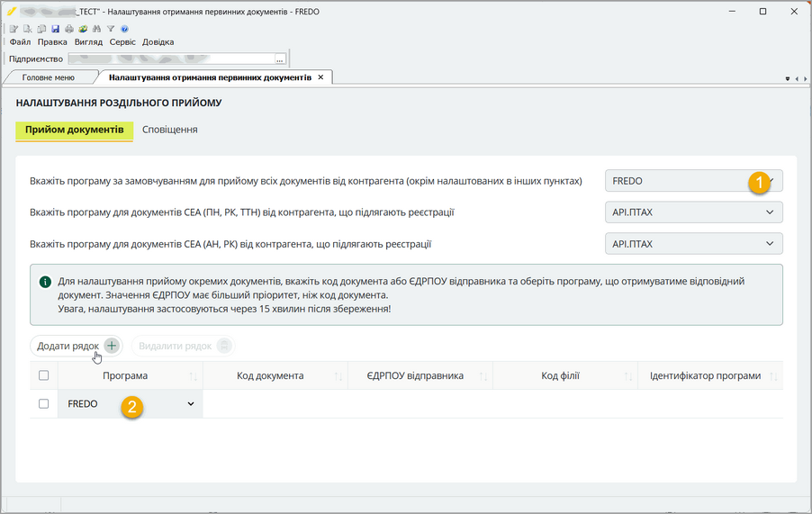Open the СЕА (ПН, РК, ТТН) program dropdown
The width and height of the screenshot is (812, 514).
click(x=693, y=212)
